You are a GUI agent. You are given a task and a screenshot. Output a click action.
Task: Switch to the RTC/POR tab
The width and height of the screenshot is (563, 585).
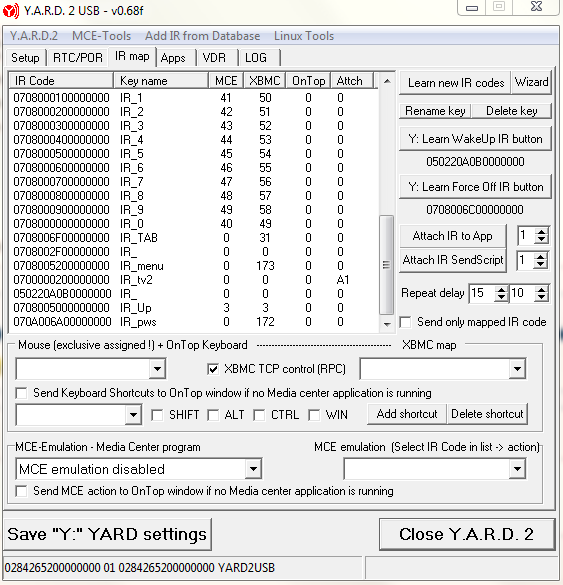pyautogui.click(x=78, y=58)
